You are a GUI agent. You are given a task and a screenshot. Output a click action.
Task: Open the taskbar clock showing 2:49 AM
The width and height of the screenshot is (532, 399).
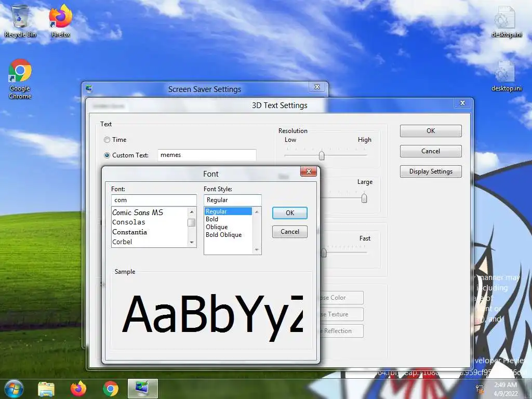tap(506, 389)
